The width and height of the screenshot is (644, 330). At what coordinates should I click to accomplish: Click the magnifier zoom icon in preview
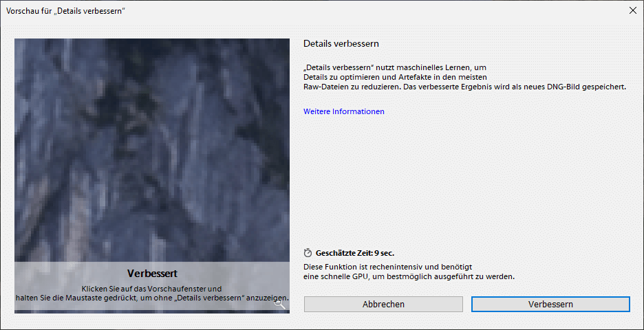tap(280, 304)
